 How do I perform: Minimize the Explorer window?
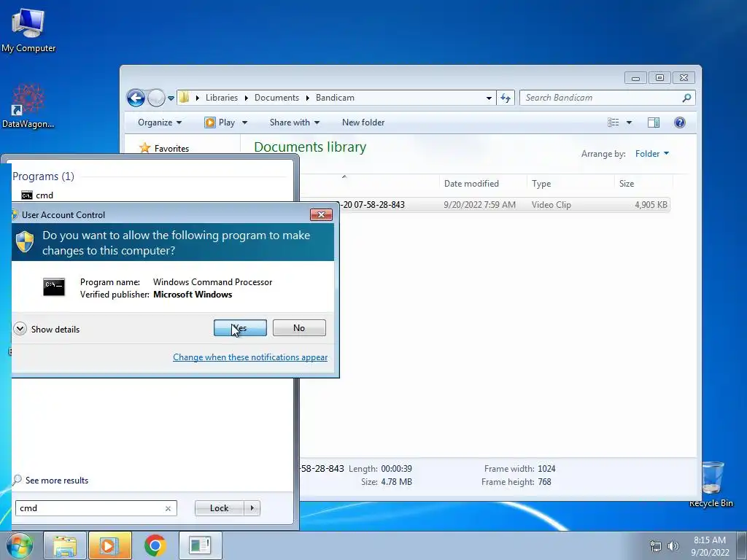click(x=635, y=77)
